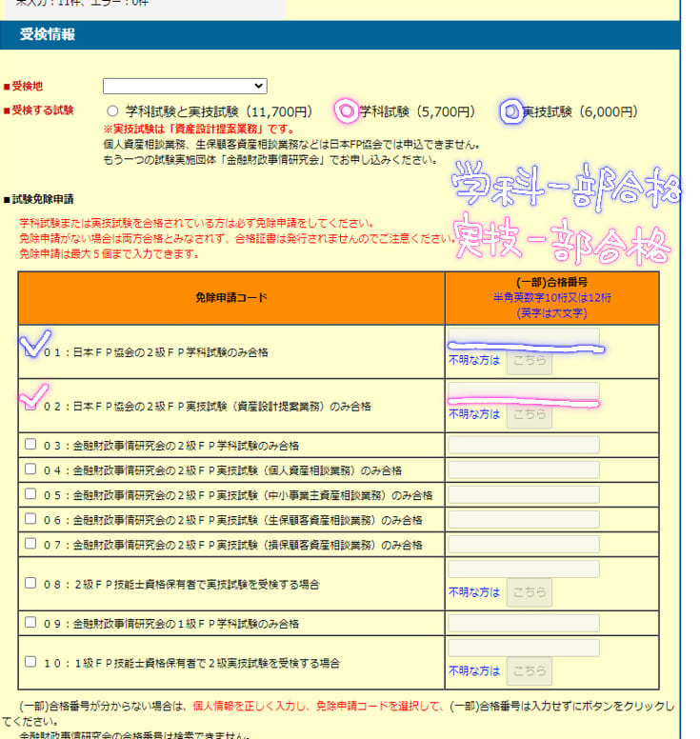Image resolution: width=700 pixels, height=739 pixels.
Task: Check exemption code 01 日本FP協会 学科試験
Action: pyautogui.click(x=31, y=350)
